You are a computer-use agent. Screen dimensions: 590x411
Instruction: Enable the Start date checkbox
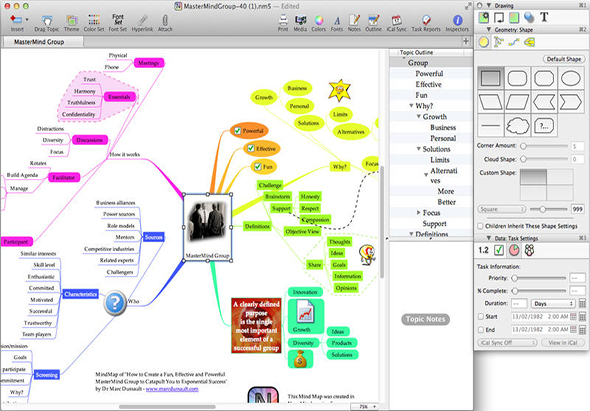481,317
